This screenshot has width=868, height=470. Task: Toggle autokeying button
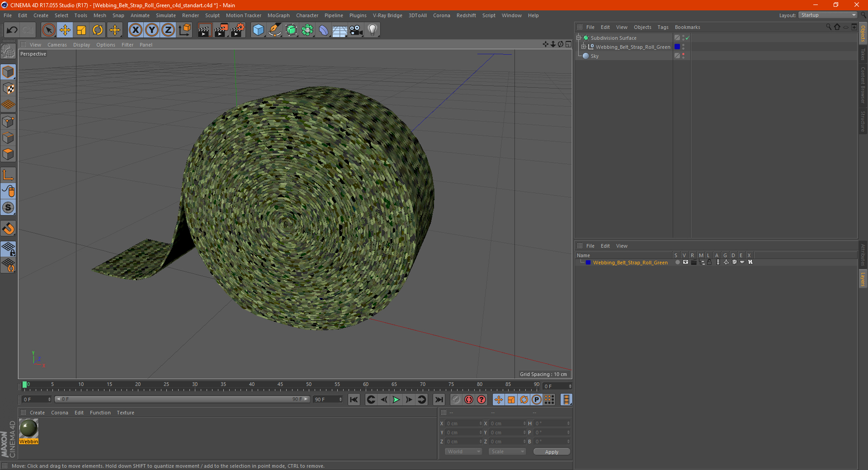tap(469, 399)
